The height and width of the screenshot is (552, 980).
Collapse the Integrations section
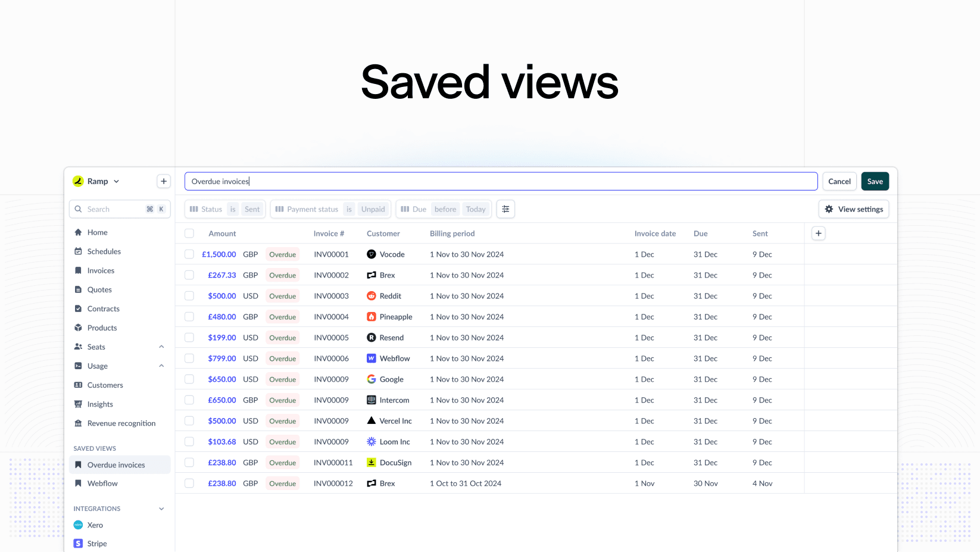coord(161,509)
